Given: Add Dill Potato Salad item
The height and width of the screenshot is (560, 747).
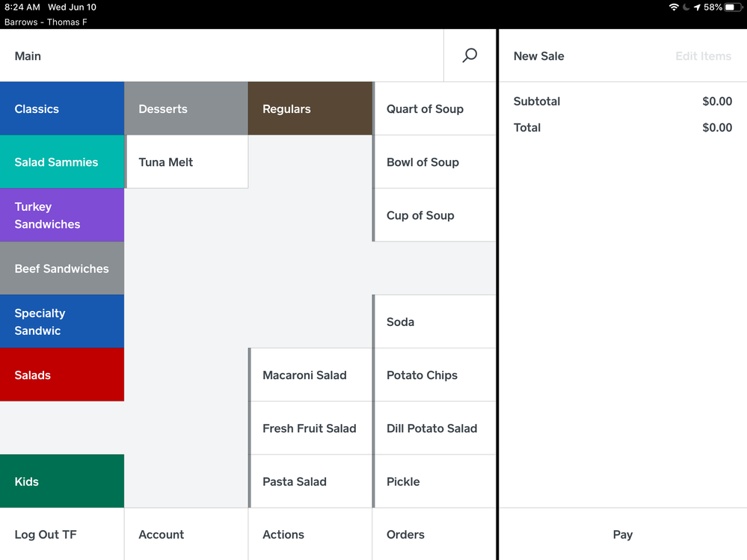Looking at the screenshot, I should 434,428.
